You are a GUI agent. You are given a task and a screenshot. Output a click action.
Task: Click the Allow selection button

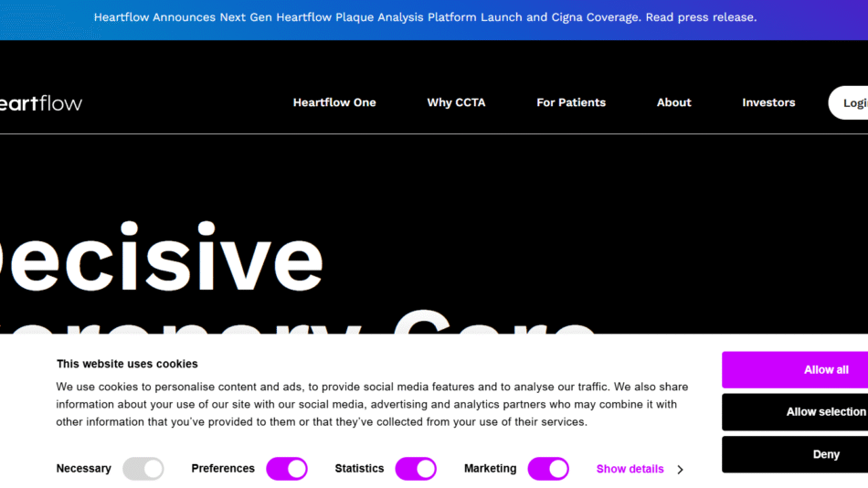tap(795, 412)
